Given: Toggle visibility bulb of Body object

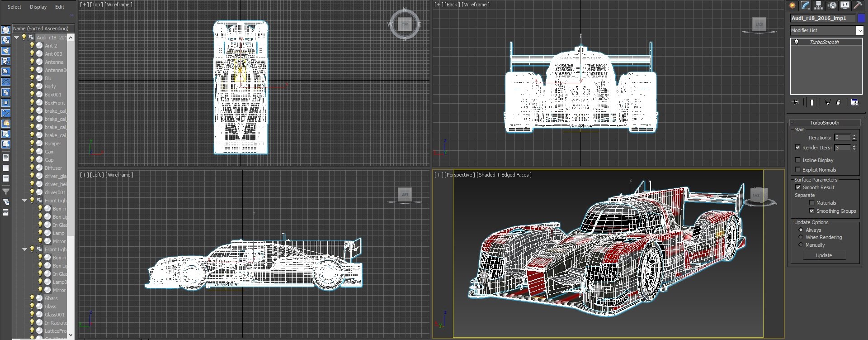Looking at the screenshot, I should [32, 86].
